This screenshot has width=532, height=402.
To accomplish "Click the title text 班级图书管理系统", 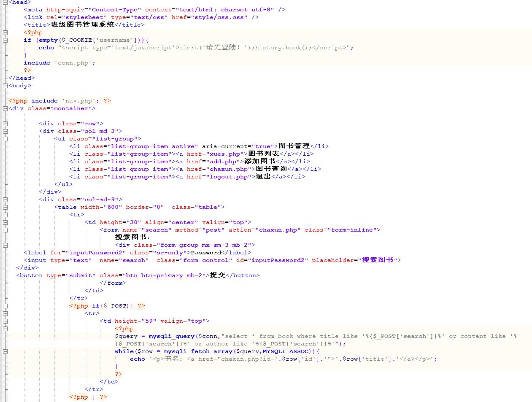I will pos(82,24).
